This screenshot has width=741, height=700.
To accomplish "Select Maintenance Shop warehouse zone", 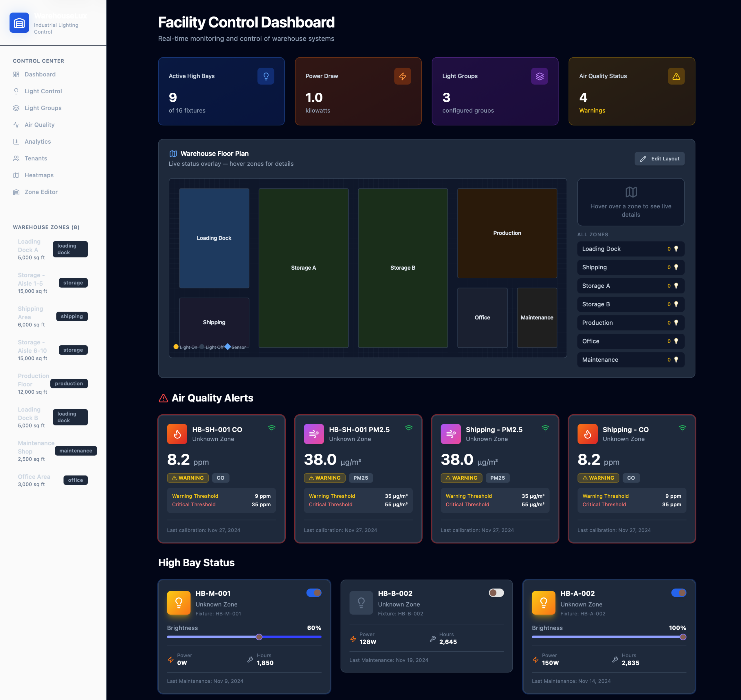I will (53, 451).
